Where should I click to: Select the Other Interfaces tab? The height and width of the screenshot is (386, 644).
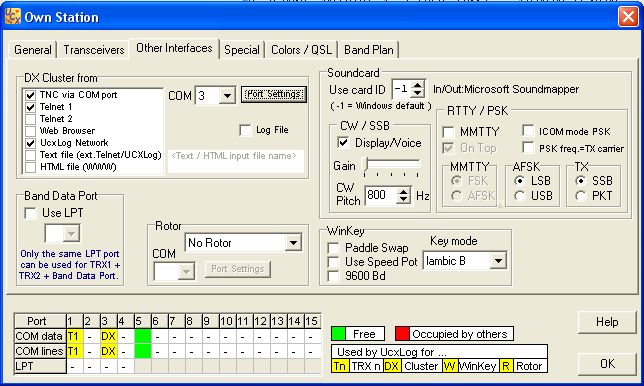[x=174, y=48]
